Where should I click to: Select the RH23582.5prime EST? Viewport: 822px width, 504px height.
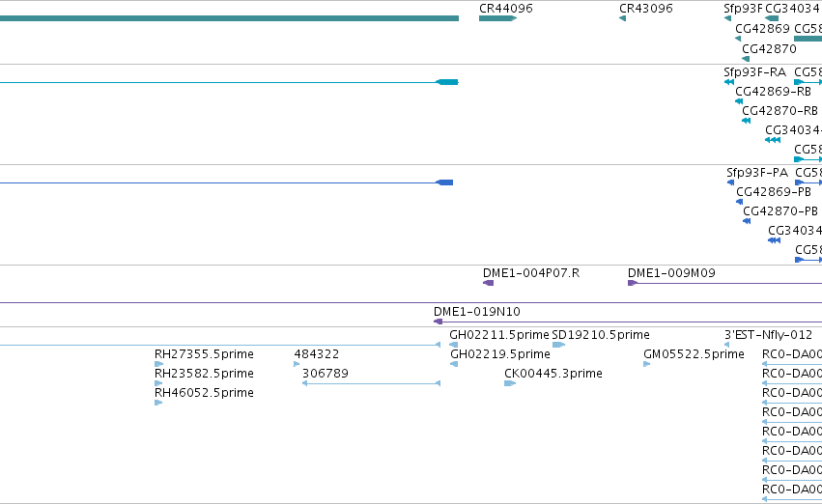[x=158, y=383]
